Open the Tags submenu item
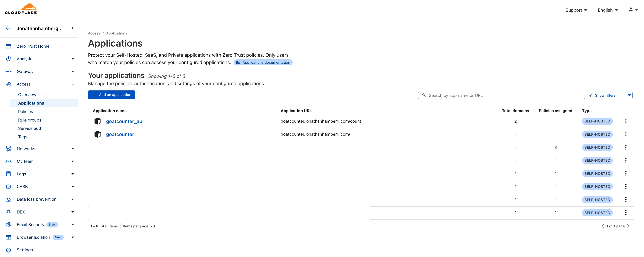 [x=22, y=137]
